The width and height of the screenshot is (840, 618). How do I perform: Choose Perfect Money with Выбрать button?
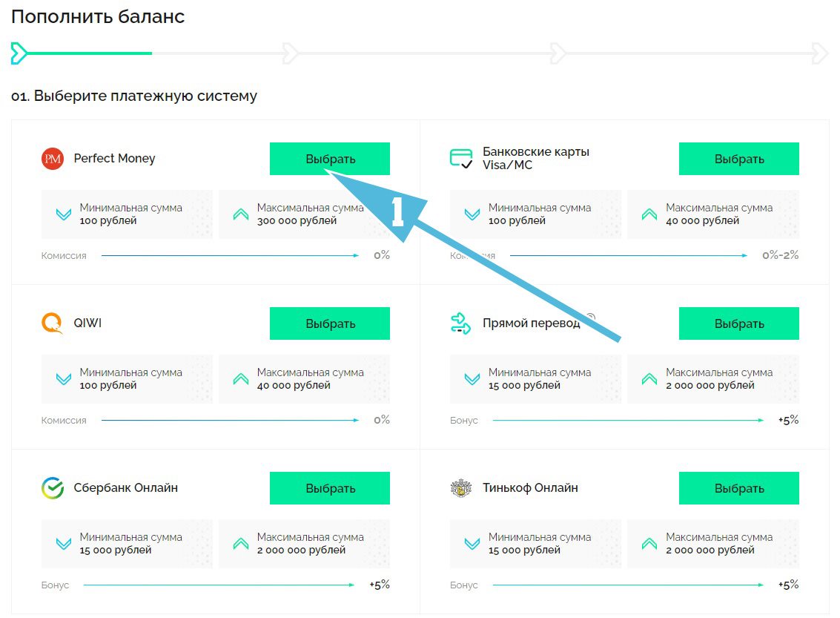330,159
